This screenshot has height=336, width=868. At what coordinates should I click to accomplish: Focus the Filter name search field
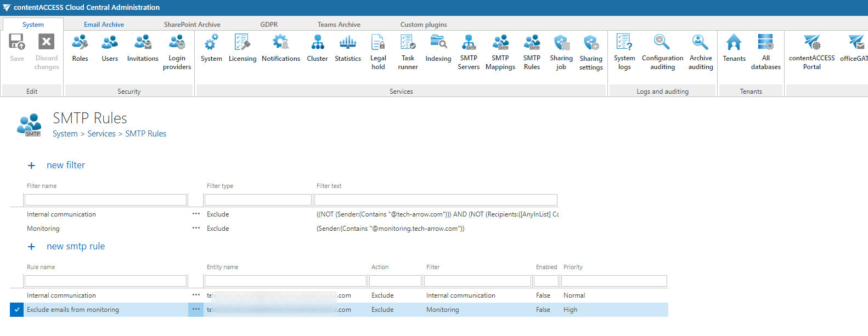click(x=106, y=200)
